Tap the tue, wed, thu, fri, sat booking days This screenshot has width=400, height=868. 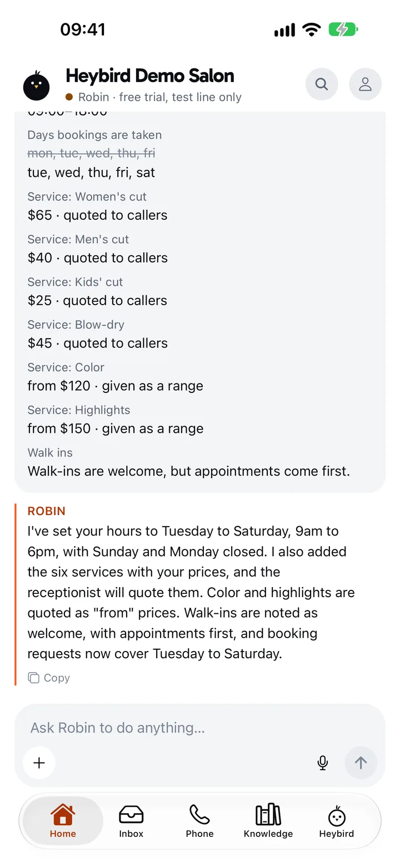(x=91, y=173)
